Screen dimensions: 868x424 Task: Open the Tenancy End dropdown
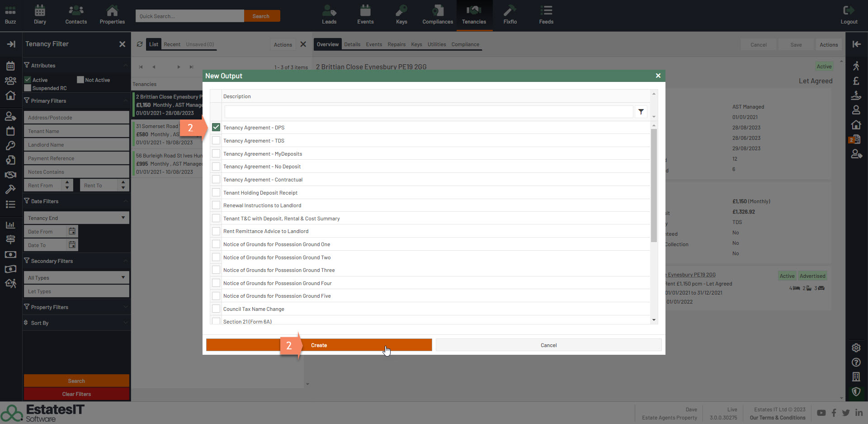point(76,218)
